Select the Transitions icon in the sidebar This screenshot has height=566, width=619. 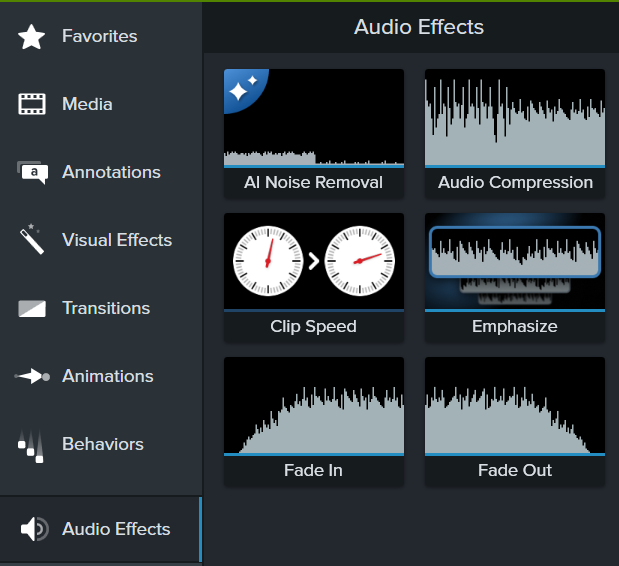tap(32, 309)
